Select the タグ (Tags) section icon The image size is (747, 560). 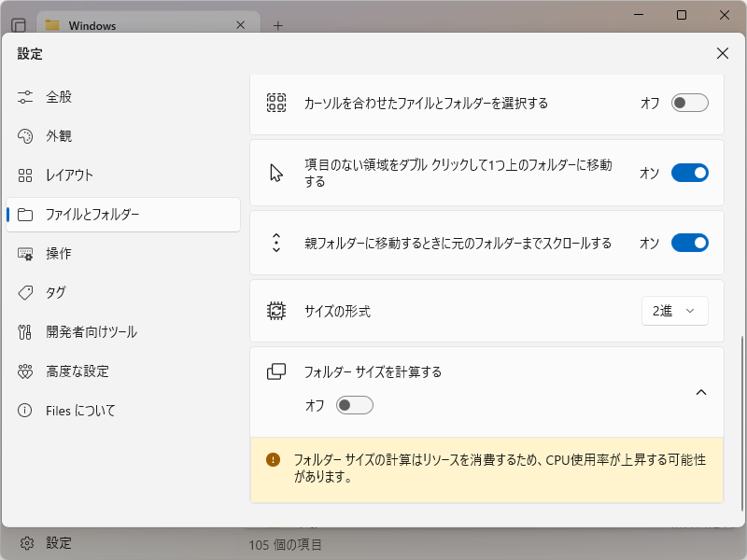click(26, 292)
